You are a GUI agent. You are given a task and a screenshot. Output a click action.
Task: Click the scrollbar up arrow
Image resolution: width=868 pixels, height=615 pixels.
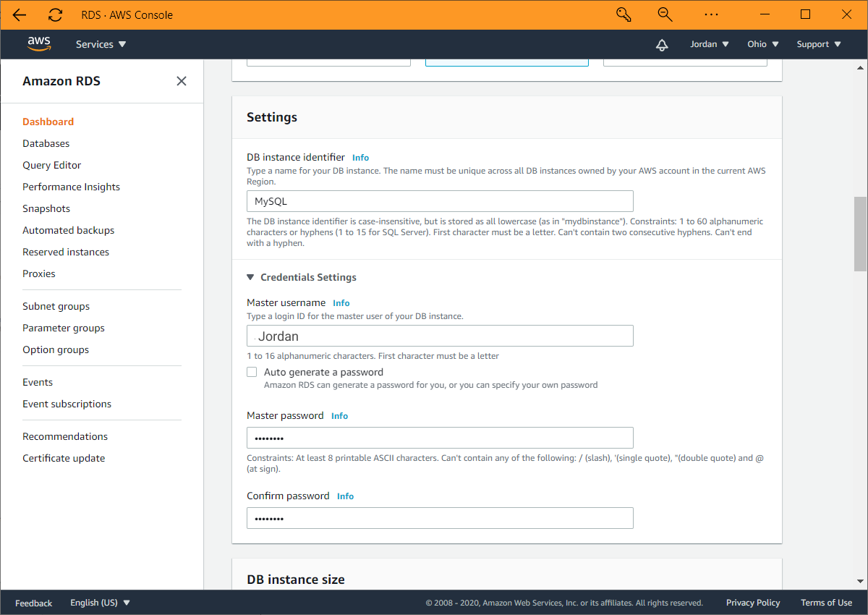click(x=861, y=67)
